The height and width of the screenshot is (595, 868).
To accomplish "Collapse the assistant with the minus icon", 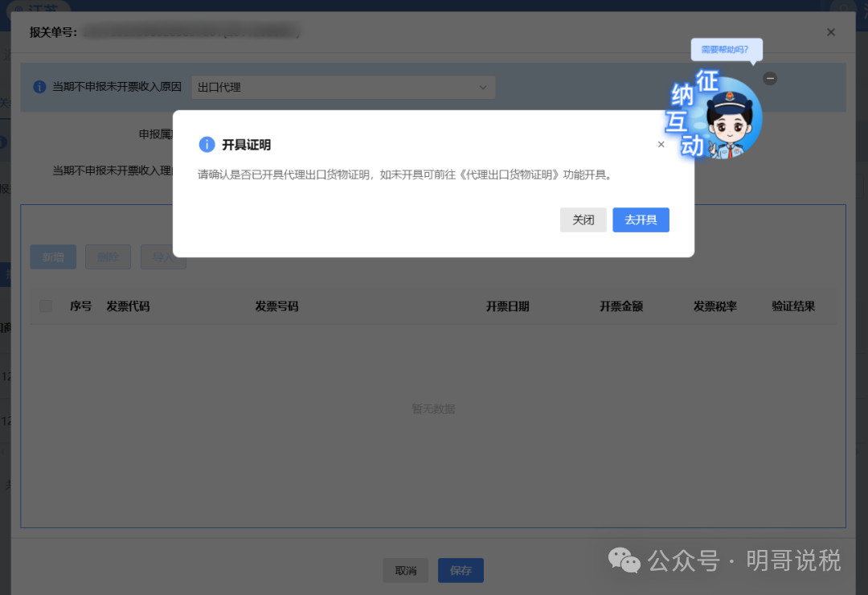I will 770,78.
